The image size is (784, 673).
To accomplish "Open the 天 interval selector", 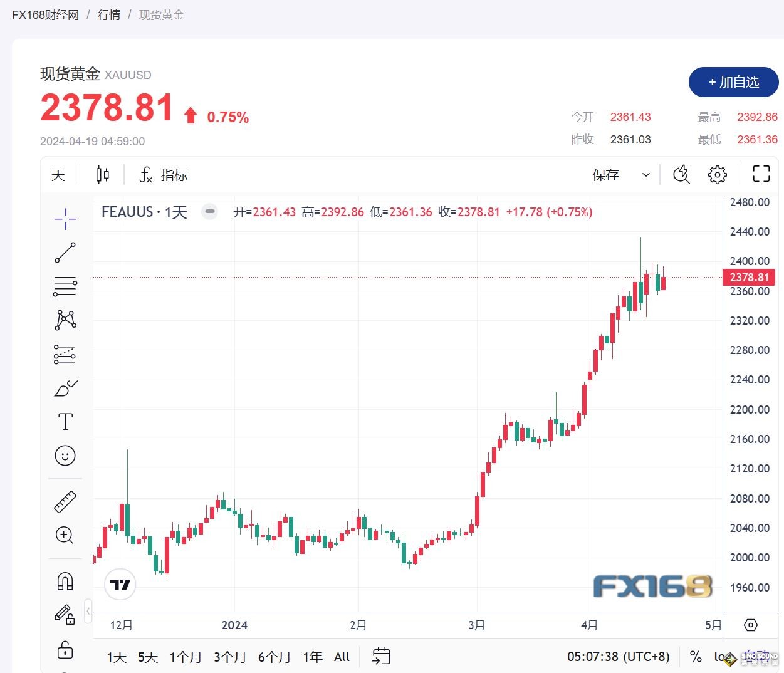I will [x=58, y=175].
